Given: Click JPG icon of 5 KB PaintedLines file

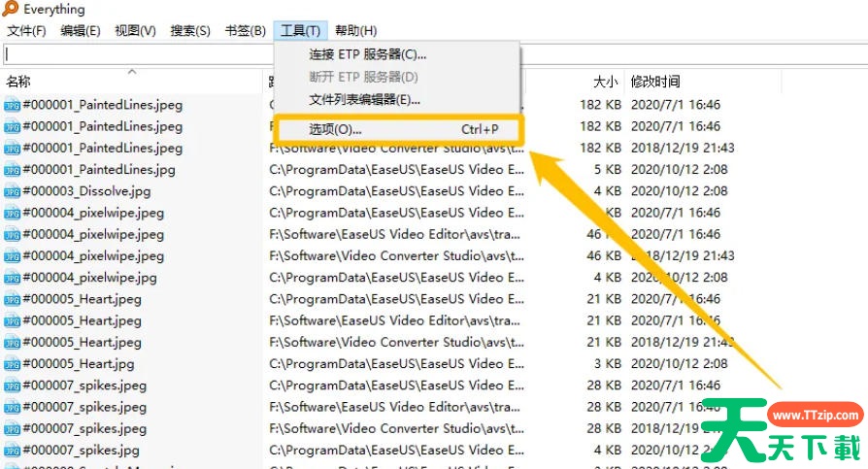Looking at the screenshot, I should [13, 170].
